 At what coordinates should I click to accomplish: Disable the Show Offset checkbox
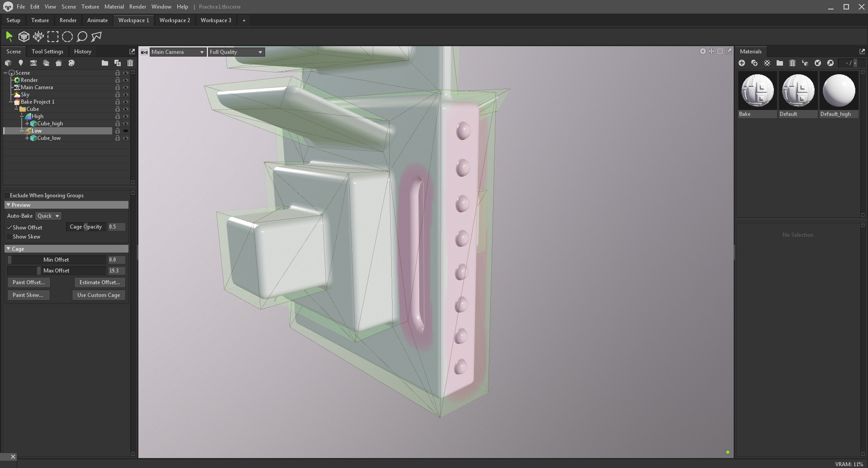coord(9,227)
